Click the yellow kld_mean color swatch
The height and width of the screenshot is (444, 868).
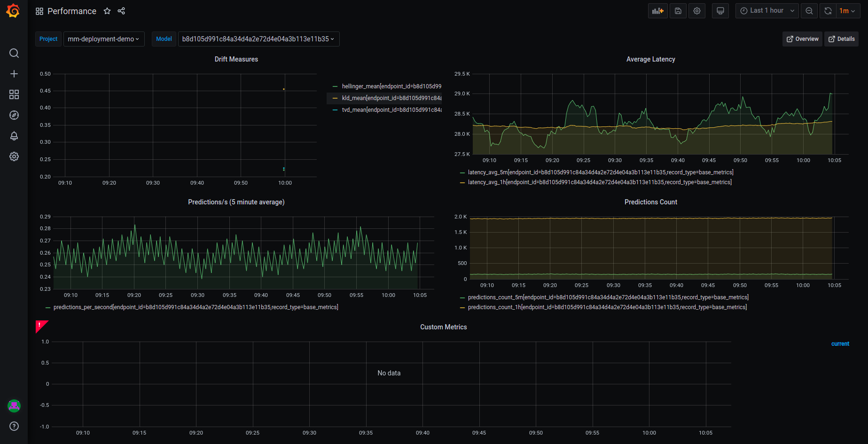point(335,98)
